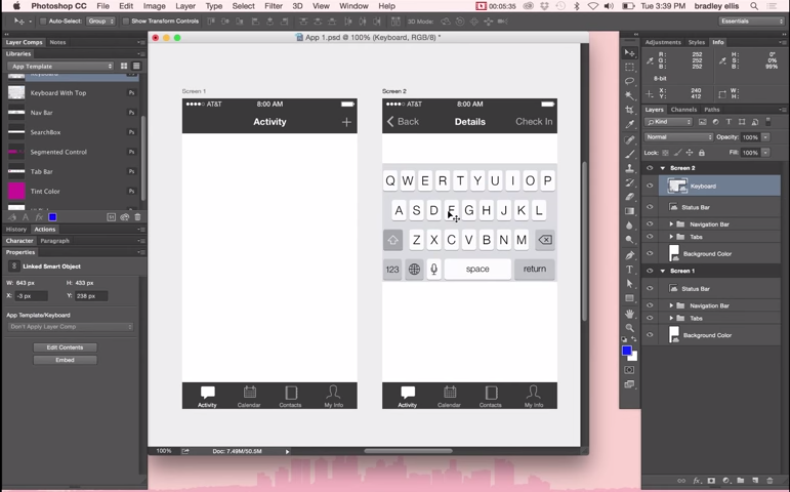Click the blue foreground color swatch

tap(627, 351)
